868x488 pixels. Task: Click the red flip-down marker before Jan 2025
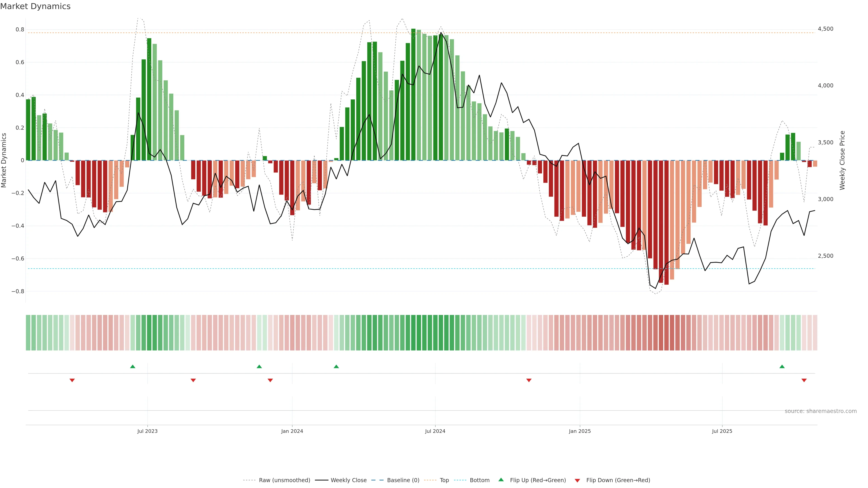529,380
